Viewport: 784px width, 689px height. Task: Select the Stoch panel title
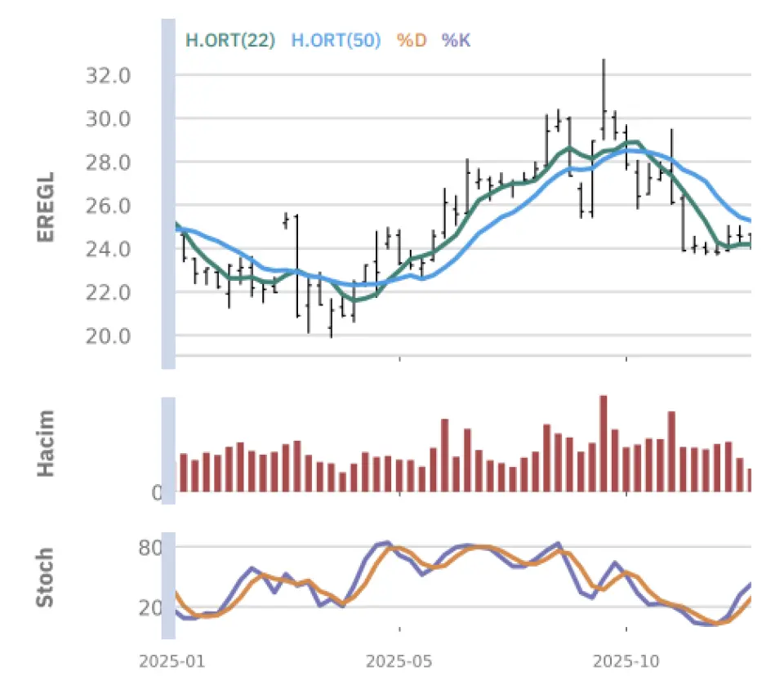[x=46, y=577]
